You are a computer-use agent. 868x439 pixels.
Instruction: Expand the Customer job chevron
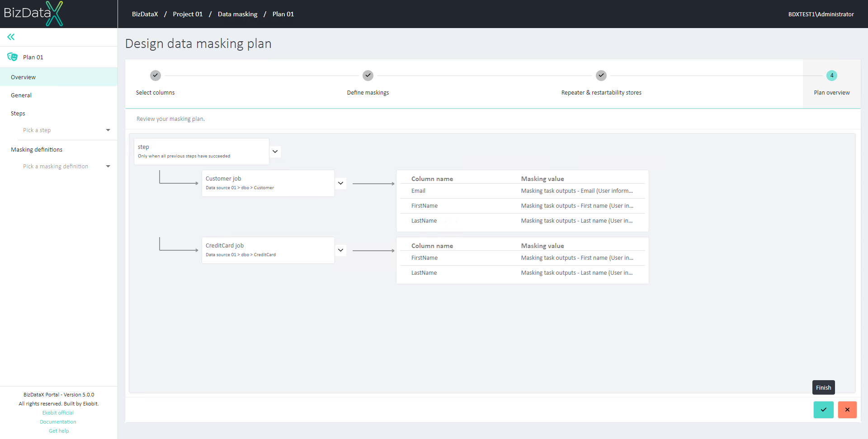(x=341, y=183)
